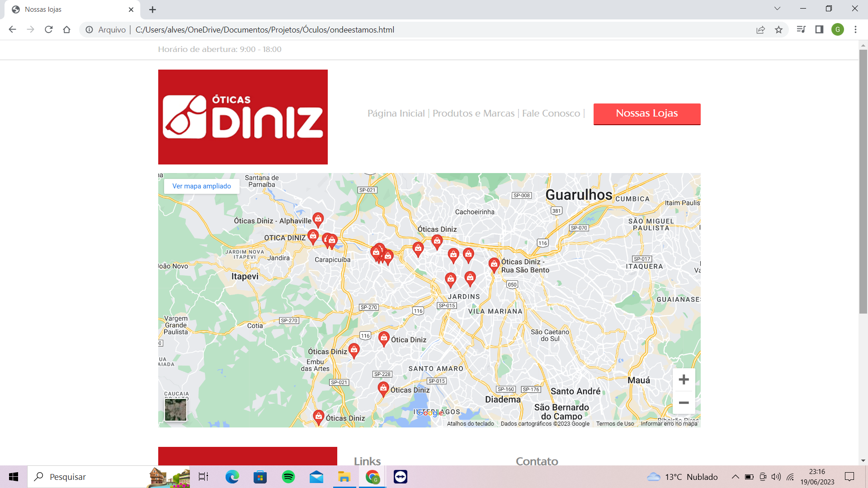Click Ver mapa ampliado link
The image size is (868, 488).
pos(202,186)
